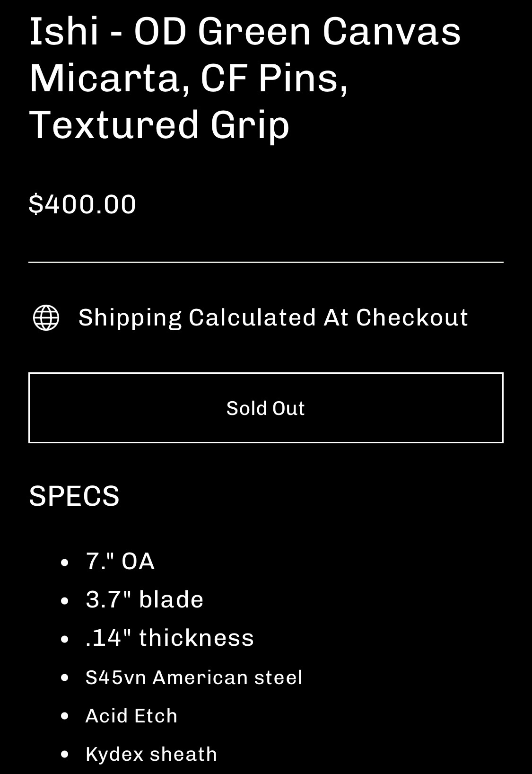Click the 3.7" blade spec

[x=144, y=599]
